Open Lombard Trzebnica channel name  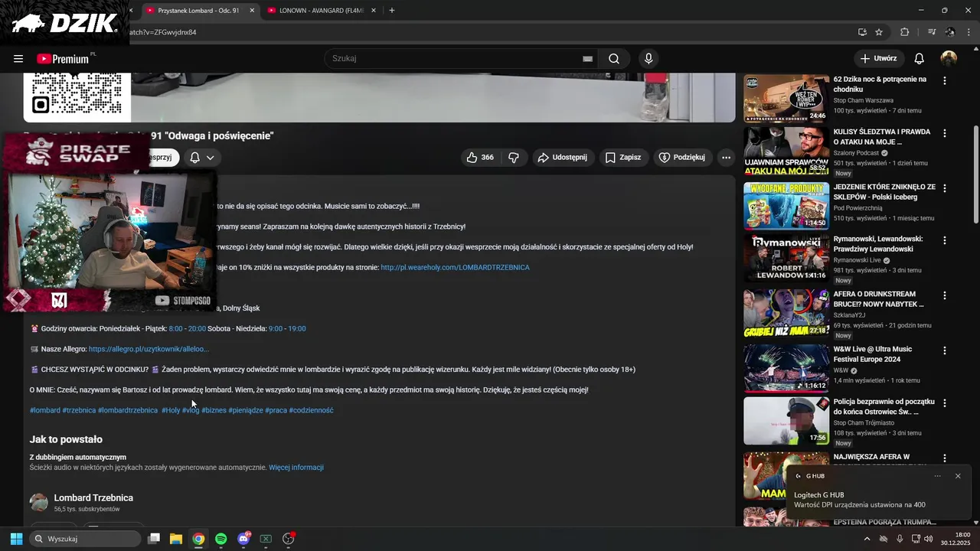(93, 497)
